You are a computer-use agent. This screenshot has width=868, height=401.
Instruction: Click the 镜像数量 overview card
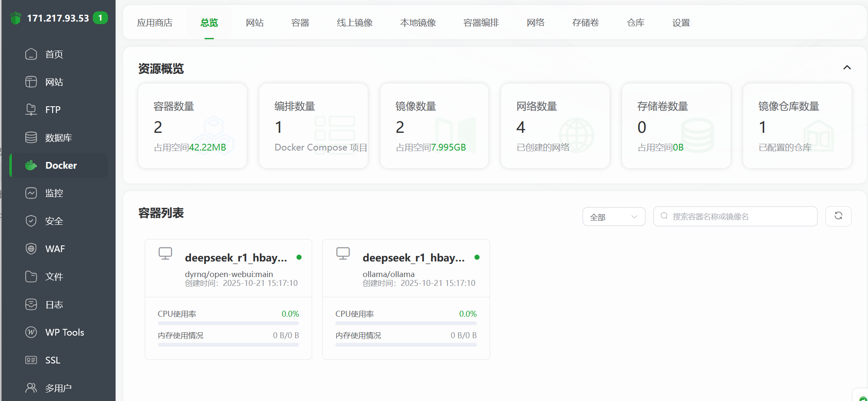tap(434, 126)
